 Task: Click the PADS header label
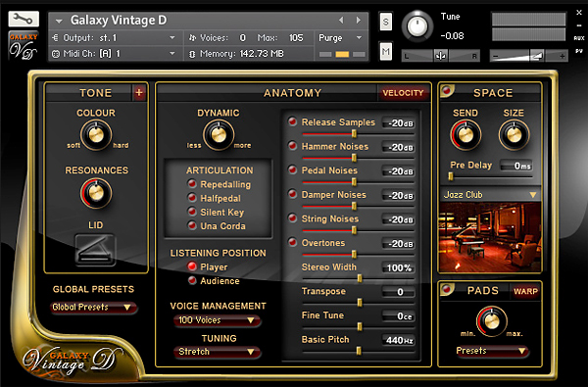click(483, 291)
